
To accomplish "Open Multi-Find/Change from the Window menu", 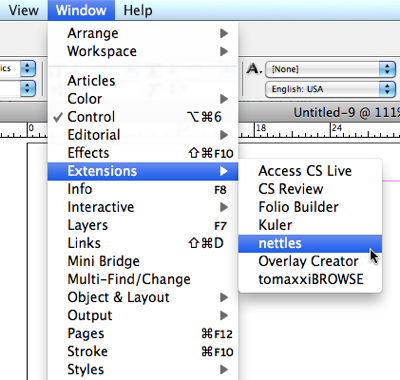I will (143, 279).
